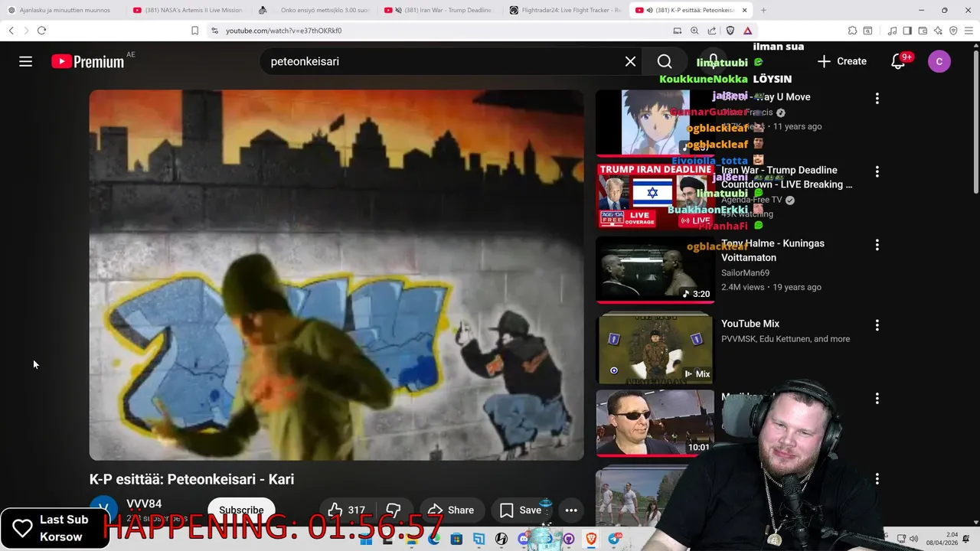Switch to NASA's Artemis II Live tab
980x551 pixels.
pos(187,10)
